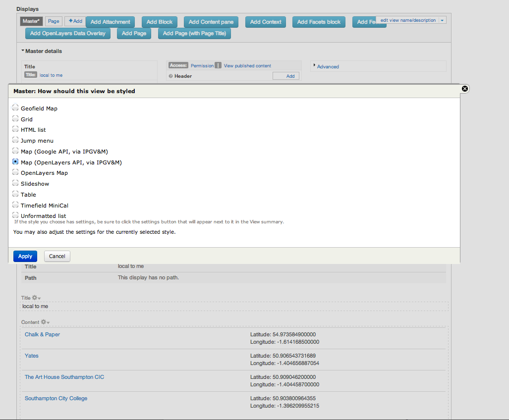This screenshot has height=420, width=509.
Task: Switch to the Page display tab
Action: (x=54, y=21)
